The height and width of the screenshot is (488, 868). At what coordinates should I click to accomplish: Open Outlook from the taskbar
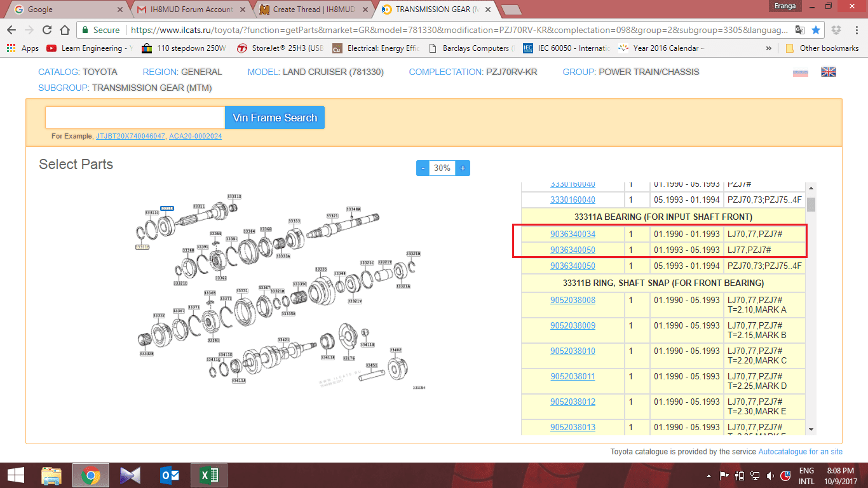(x=169, y=475)
